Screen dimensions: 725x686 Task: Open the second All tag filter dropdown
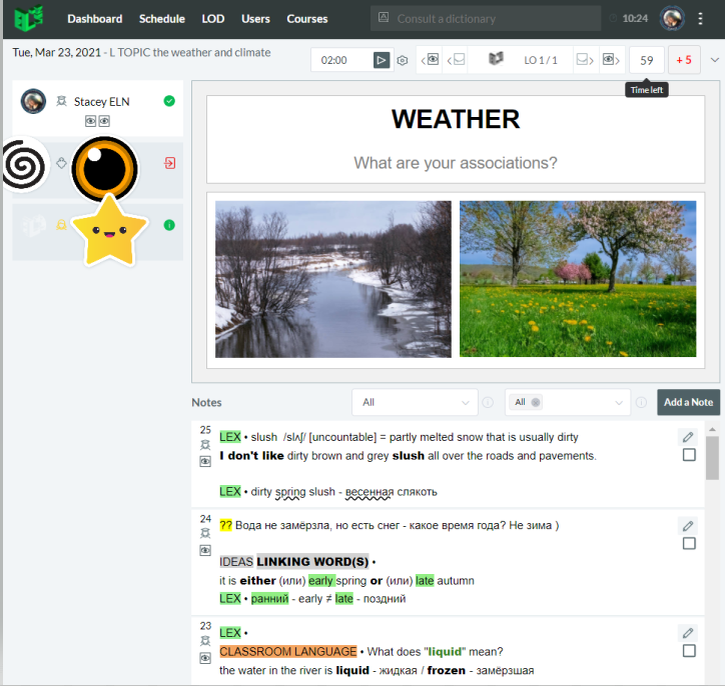(568, 403)
